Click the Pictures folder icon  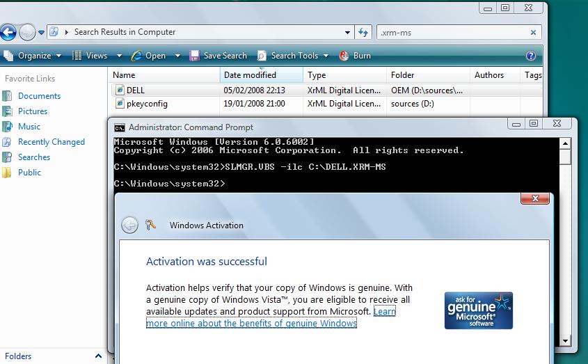pos(7,111)
